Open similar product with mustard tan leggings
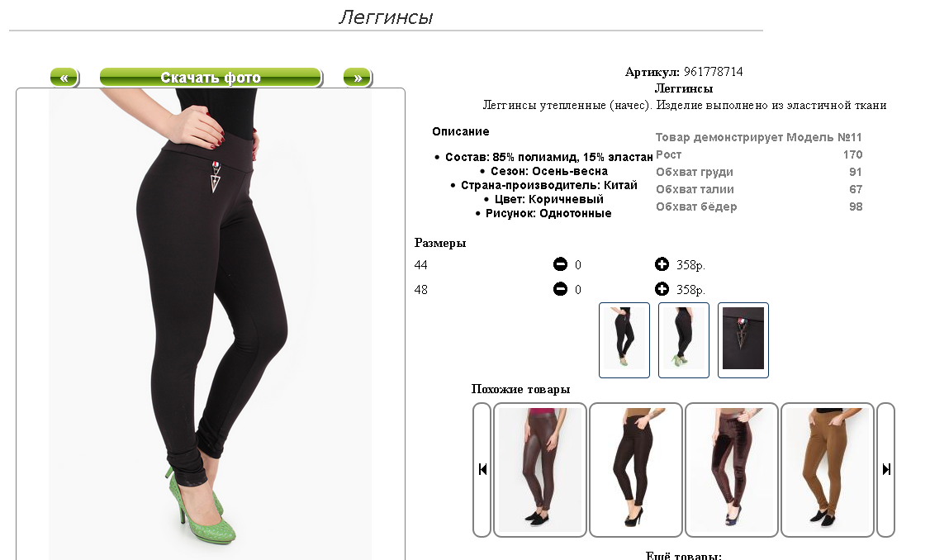 [x=828, y=470]
